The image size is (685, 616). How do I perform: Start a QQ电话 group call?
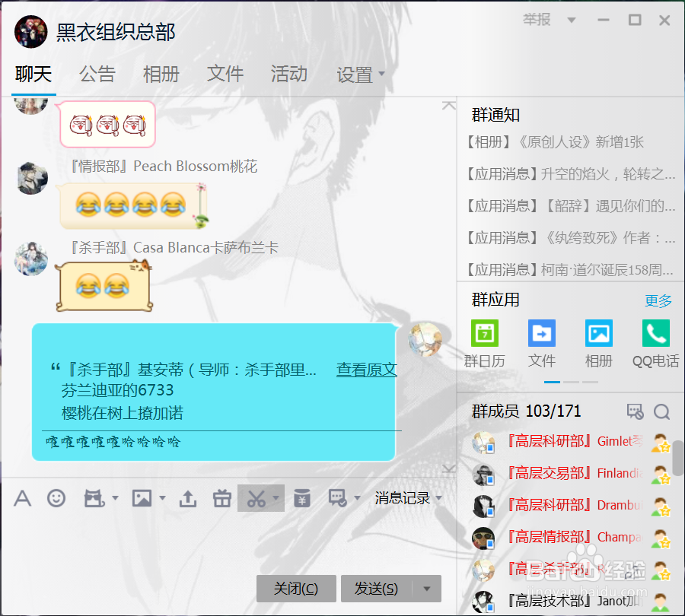(656, 333)
